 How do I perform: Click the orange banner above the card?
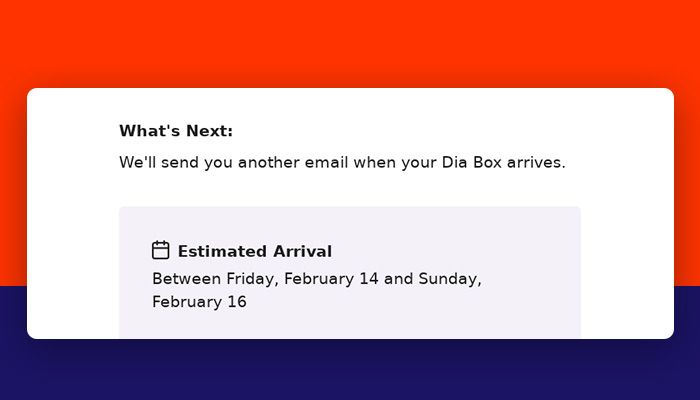pos(350,42)
